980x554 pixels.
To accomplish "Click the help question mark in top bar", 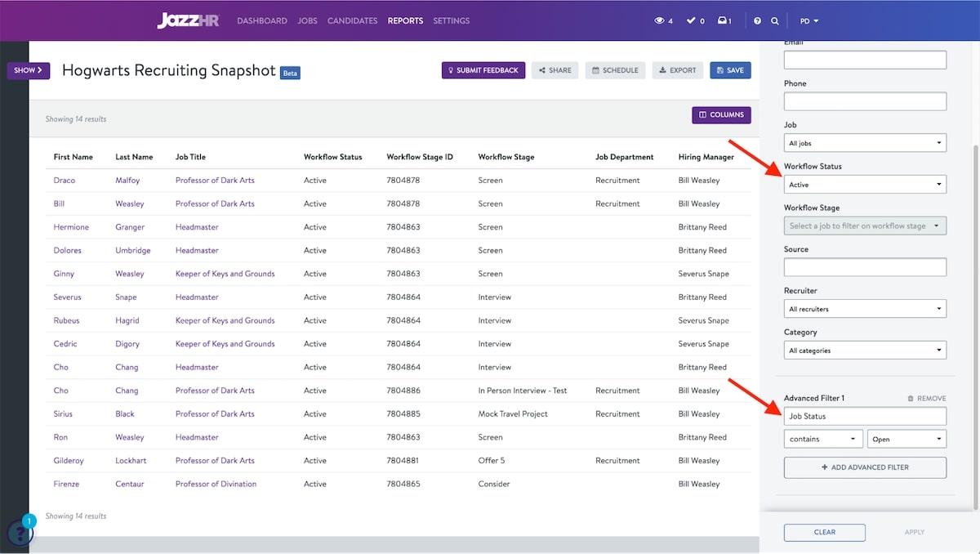I will (757, 20).
